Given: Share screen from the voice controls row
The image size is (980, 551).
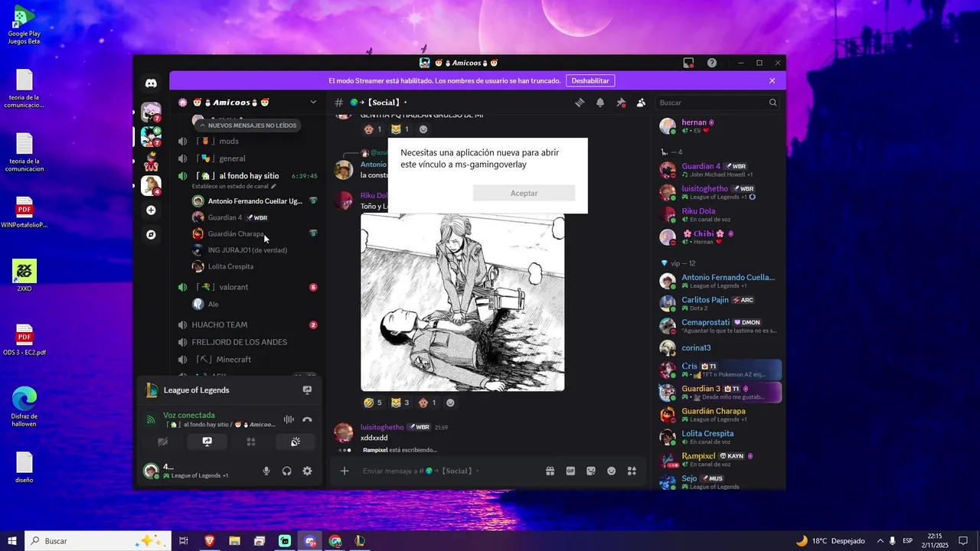Looking at the screenshot, I should (x=207, y=442).
